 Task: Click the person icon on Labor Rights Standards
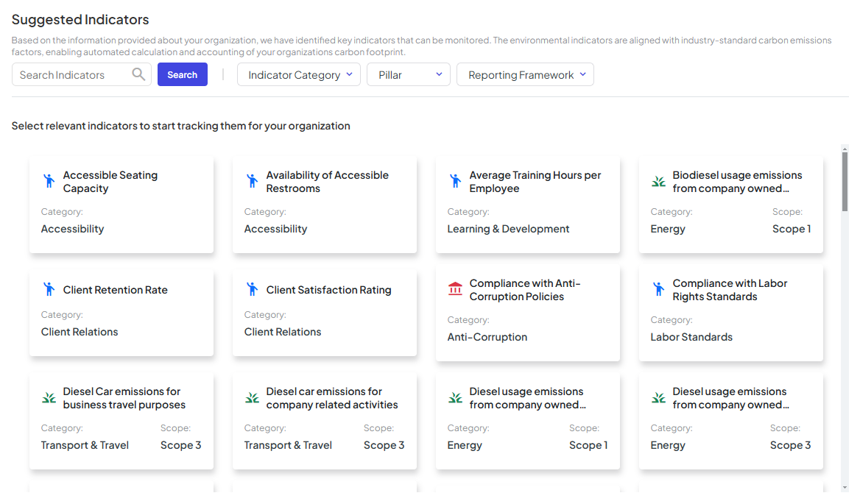(658, 289)
